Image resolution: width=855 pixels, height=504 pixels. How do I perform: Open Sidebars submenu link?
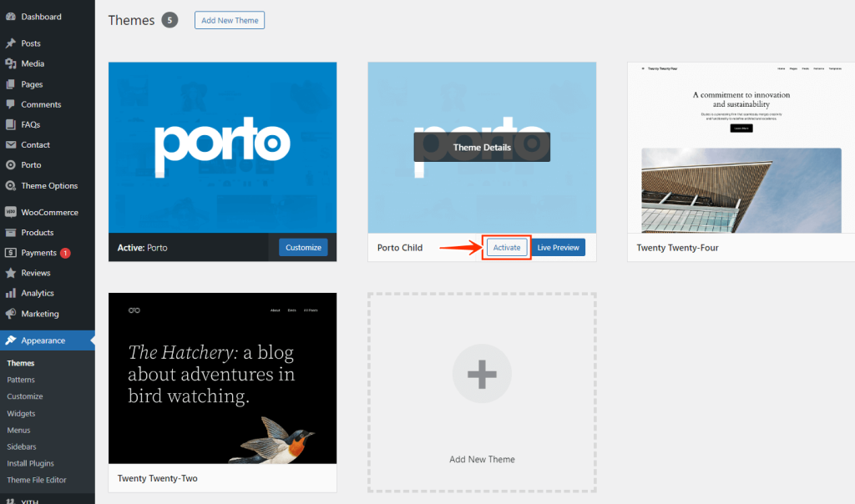pyautogui.click(x=22, y=446)
